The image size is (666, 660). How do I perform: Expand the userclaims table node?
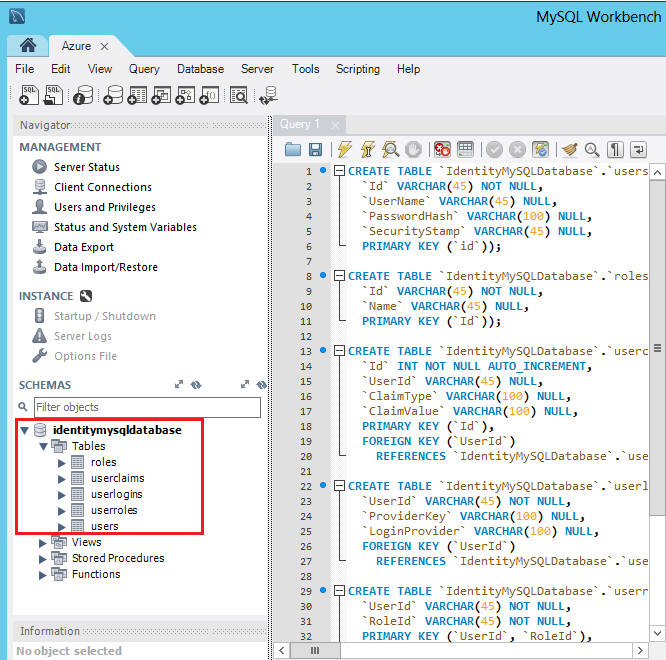point(63,478)
